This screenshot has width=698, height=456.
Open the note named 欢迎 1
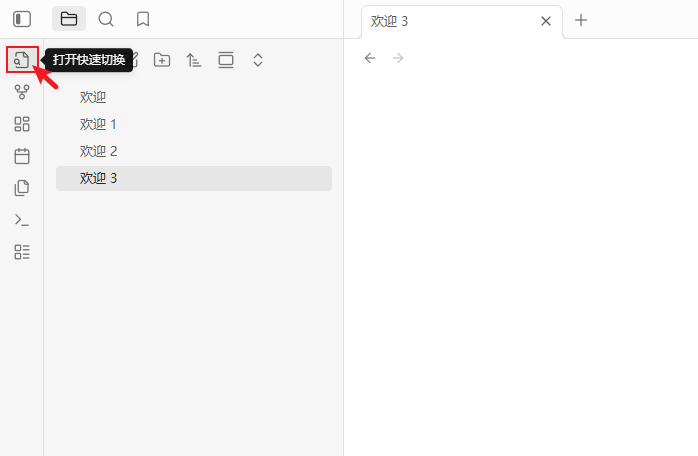pyautogui.click(x=99, y=124)
